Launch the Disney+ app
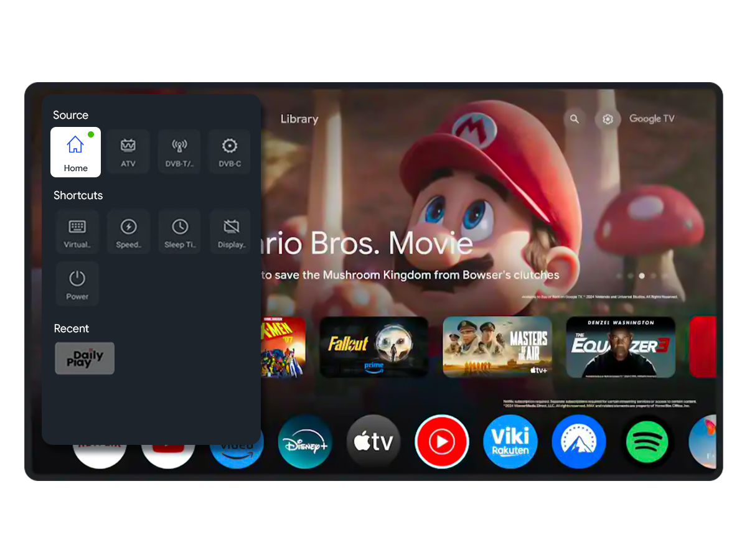This screenshot has width=747, height=560. 305,442
